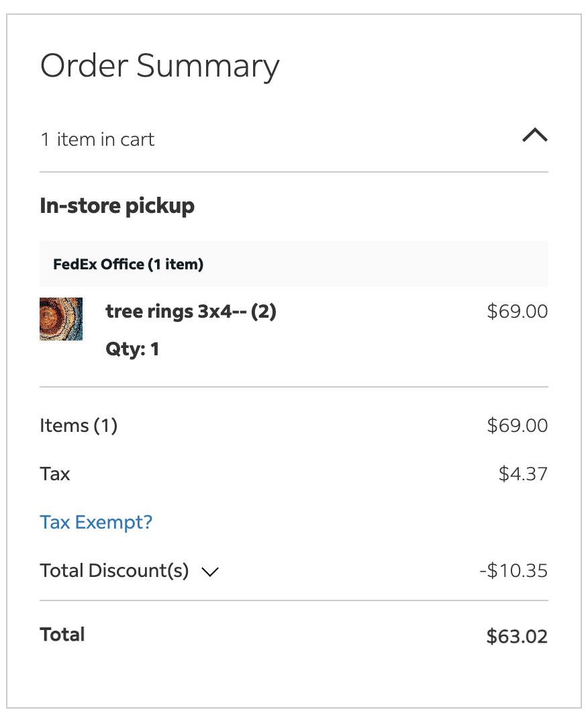Viewport: 588px width, 716px height.
Task: Click the bold Total label
Action: (62, 635)
